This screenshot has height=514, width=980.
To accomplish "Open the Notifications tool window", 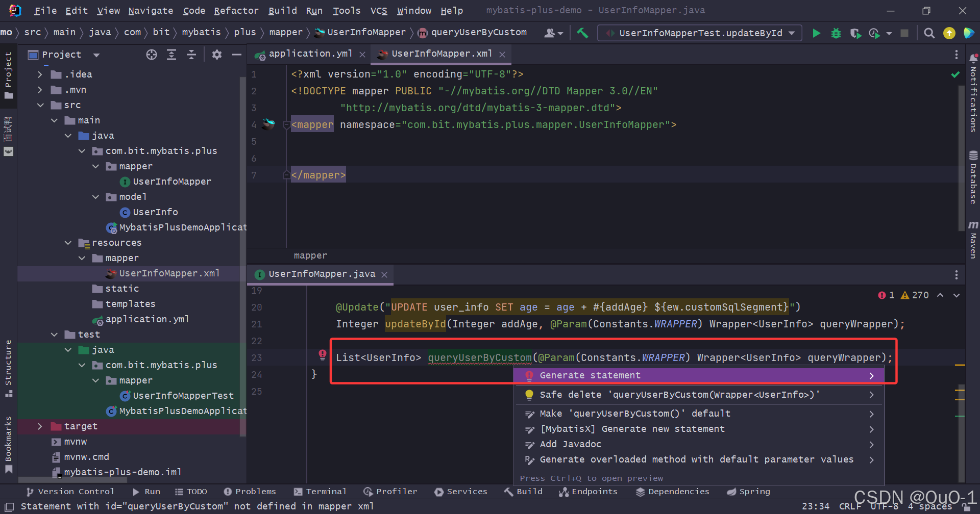I will [973, 92].
